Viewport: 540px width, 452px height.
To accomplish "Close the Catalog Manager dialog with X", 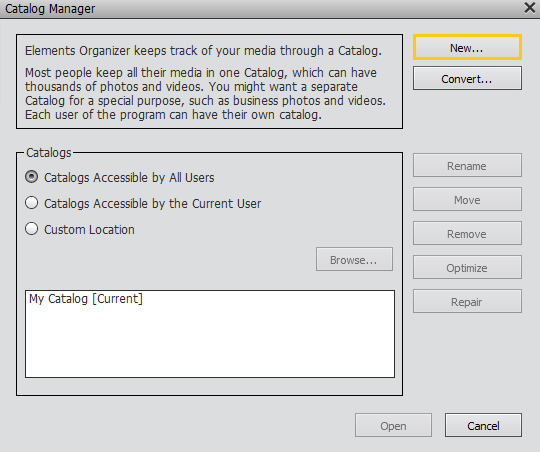I will coord(530,8).
